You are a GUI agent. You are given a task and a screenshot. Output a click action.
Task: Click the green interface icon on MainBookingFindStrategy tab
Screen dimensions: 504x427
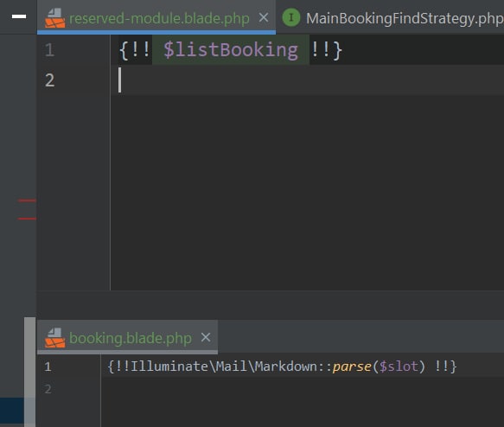pos(291,17)
